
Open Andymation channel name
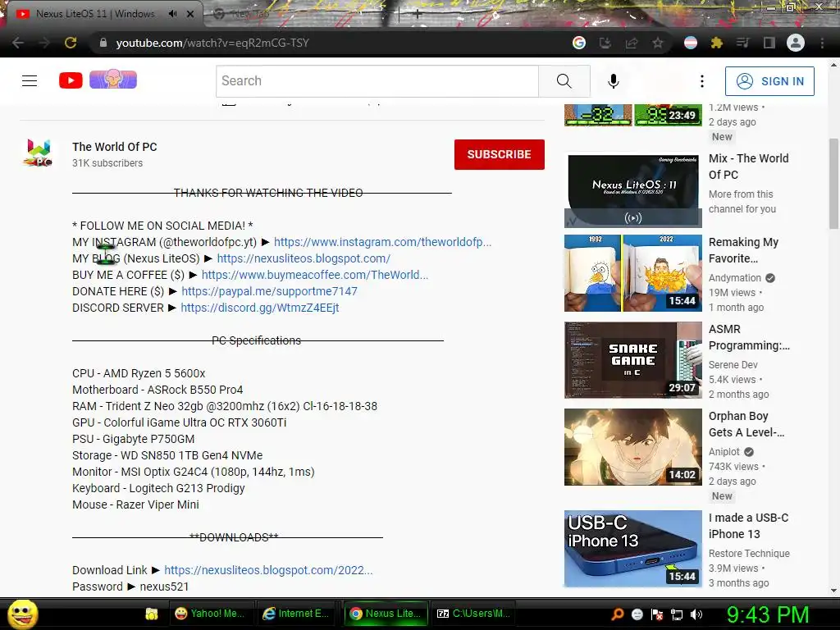pyautogui.click(x=735, y=278)
